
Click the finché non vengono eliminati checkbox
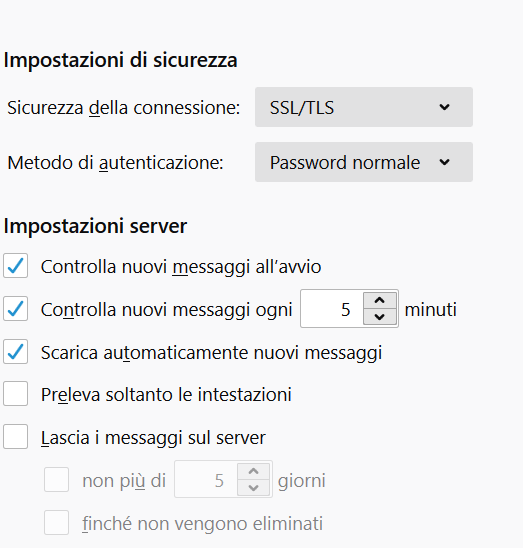click(56, 522)
